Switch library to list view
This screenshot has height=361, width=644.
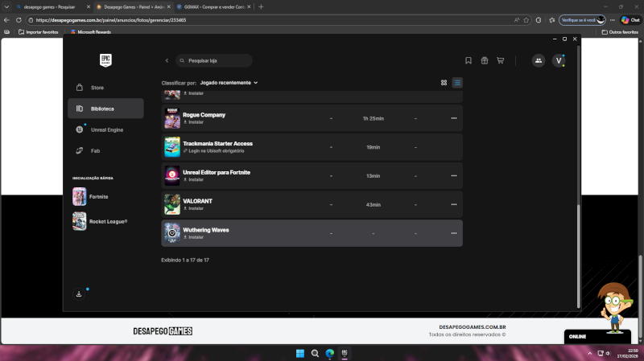coord(457,83)
